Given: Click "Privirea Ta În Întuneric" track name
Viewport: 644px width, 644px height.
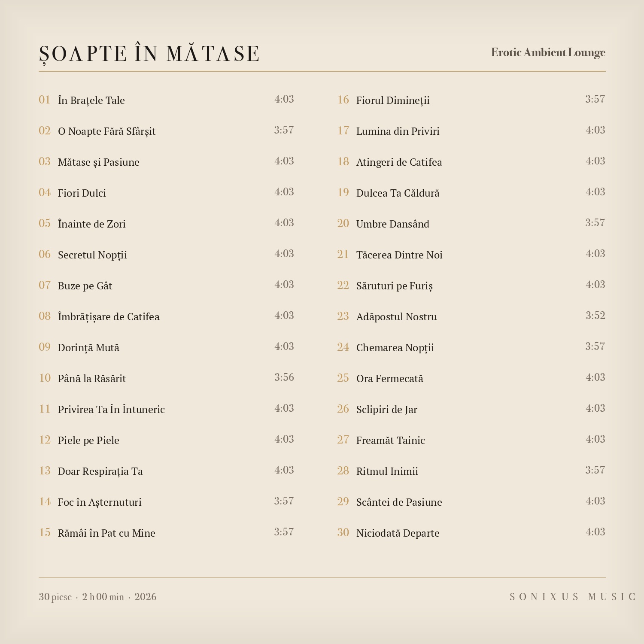Looking at the screenshot, I should [x=111, y=409].
